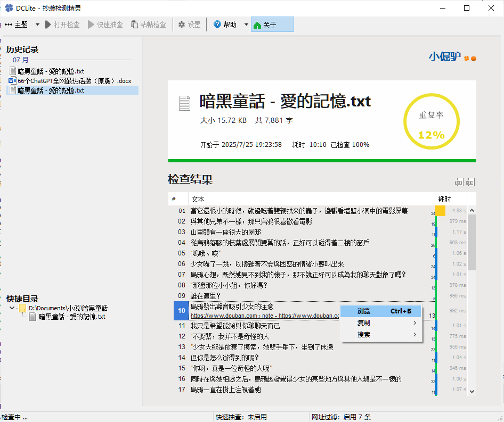Image resolution: width=504 pixels, height=422 pixels.
Task: Follow the www.douban.com link in row 10
Action: coord(265,316)
